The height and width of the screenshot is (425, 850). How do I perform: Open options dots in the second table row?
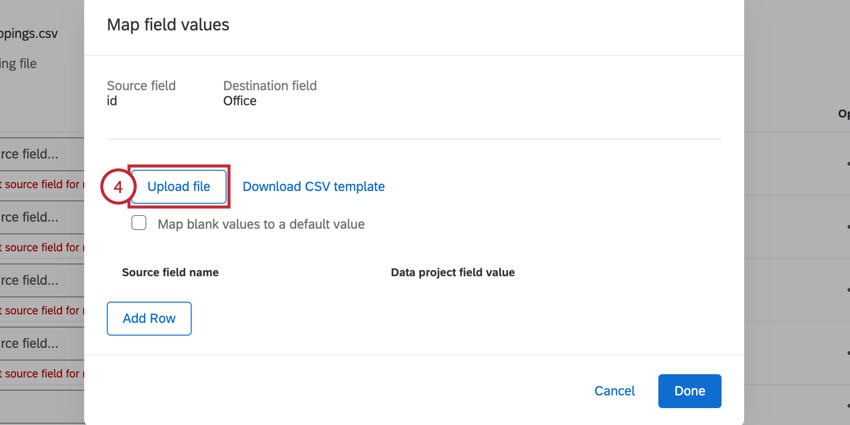[x=847, y=225]
